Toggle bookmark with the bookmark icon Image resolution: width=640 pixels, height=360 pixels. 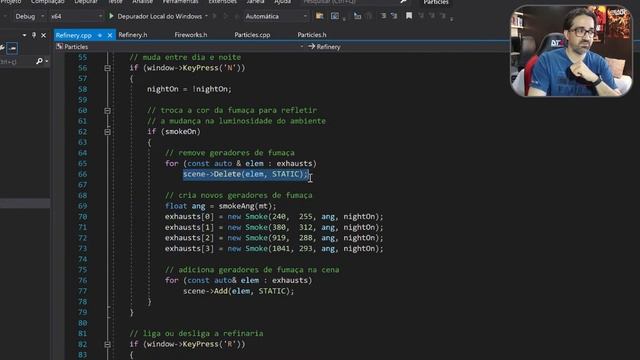(x=409, y=16)
